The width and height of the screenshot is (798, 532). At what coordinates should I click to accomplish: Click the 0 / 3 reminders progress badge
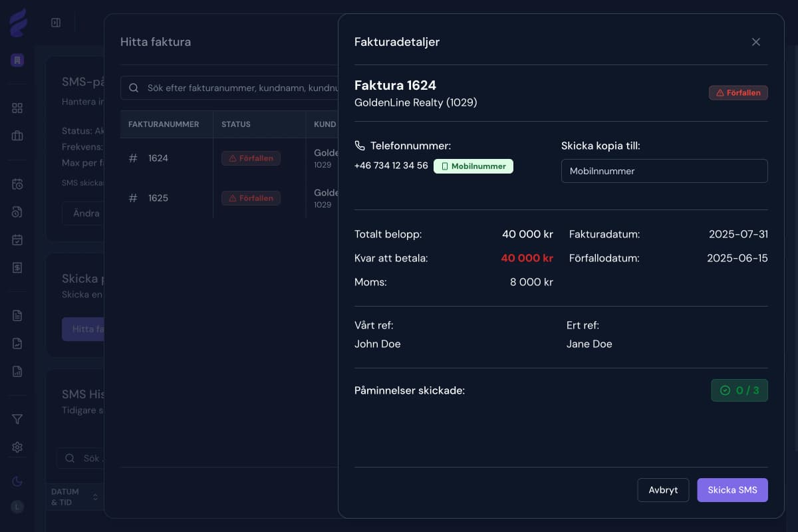click(739, 390)
